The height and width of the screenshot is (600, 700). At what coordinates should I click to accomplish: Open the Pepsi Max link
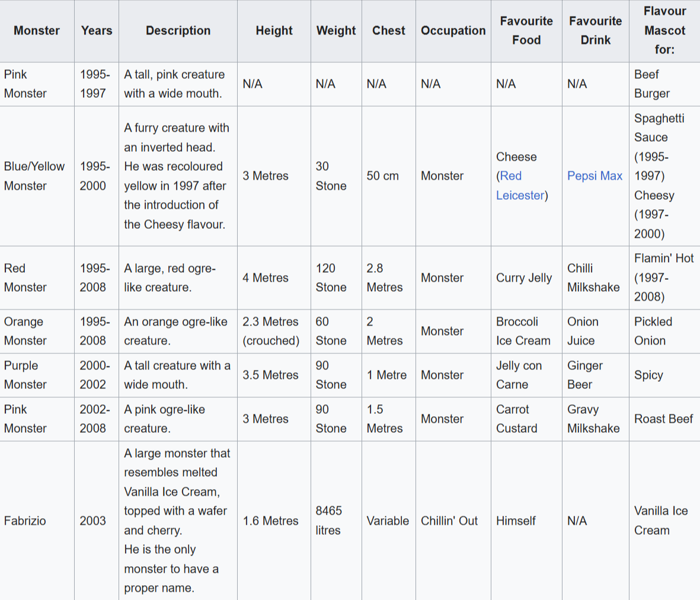point(594,176)
